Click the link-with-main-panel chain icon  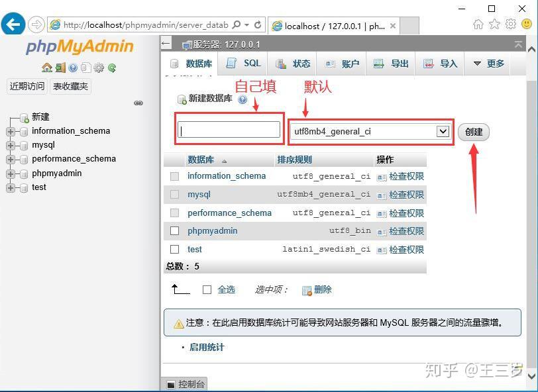click(x=138, y=103)
